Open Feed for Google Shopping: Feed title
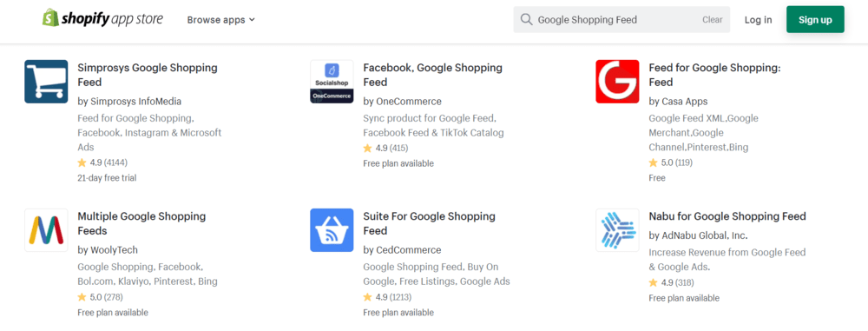 coord(714,75)
